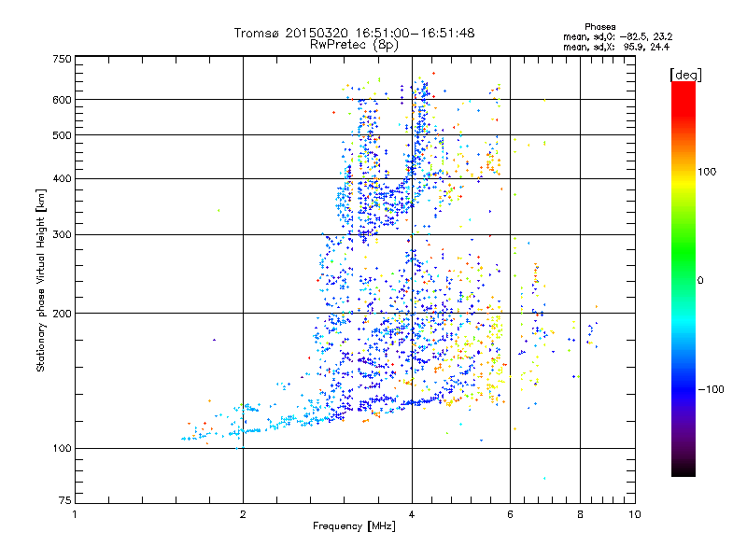The height and width of the screenshot is (560, 747).
Task: Click the colorbar label '-100'
Action: 712,389
